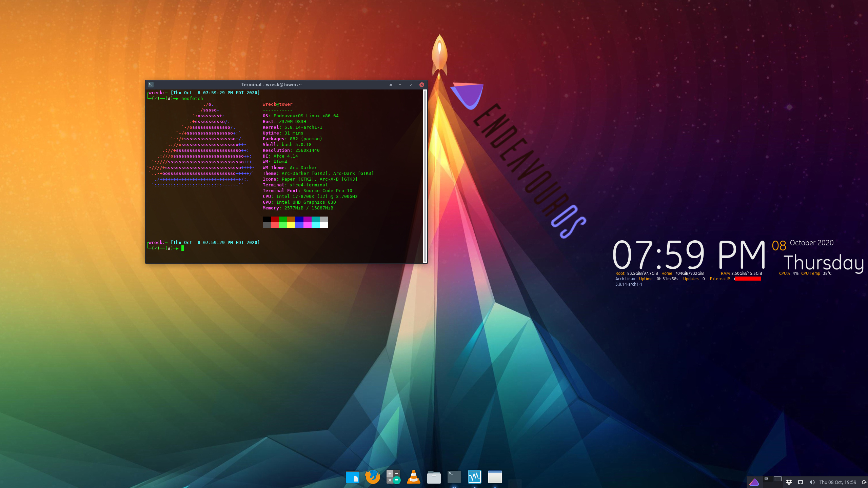
Task: Switch to the second workspace in the pager
Action: coord(777,479)
